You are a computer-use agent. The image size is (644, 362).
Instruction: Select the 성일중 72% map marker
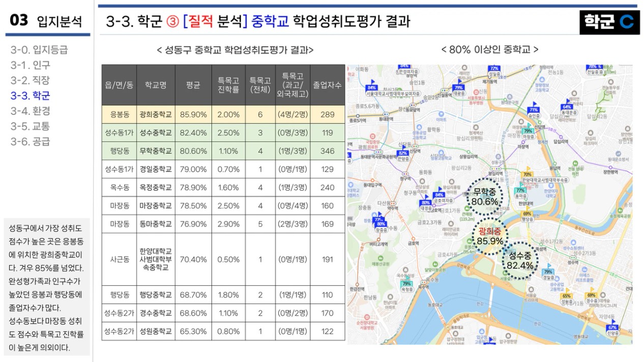point(494,71)
